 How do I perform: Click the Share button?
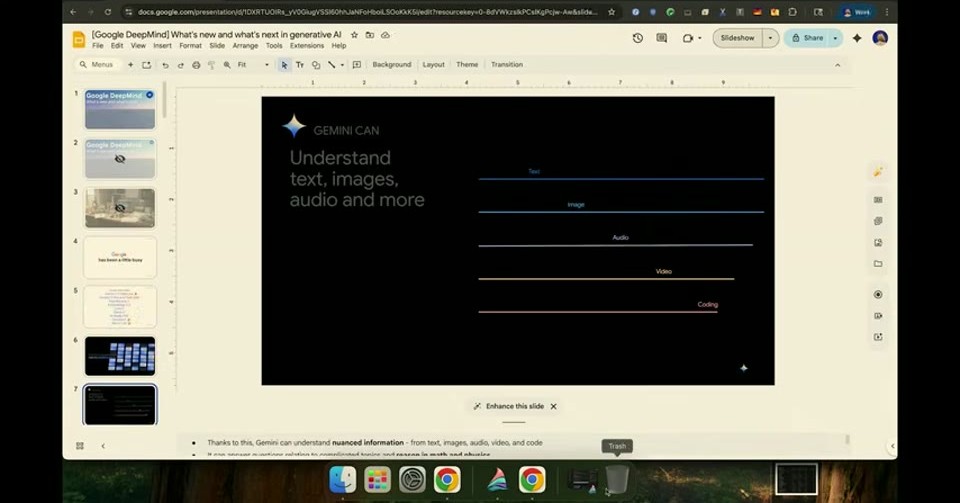tap(807, 38)
